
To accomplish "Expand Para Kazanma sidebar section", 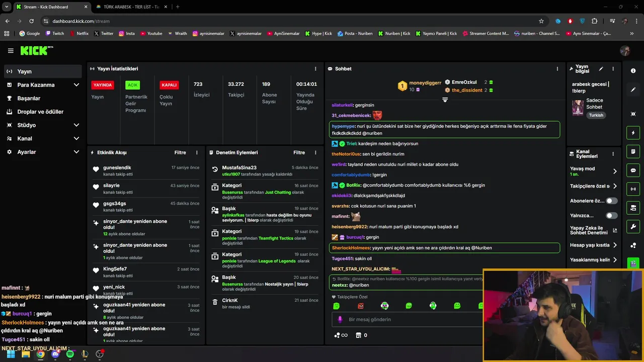I will pos(43,85).
